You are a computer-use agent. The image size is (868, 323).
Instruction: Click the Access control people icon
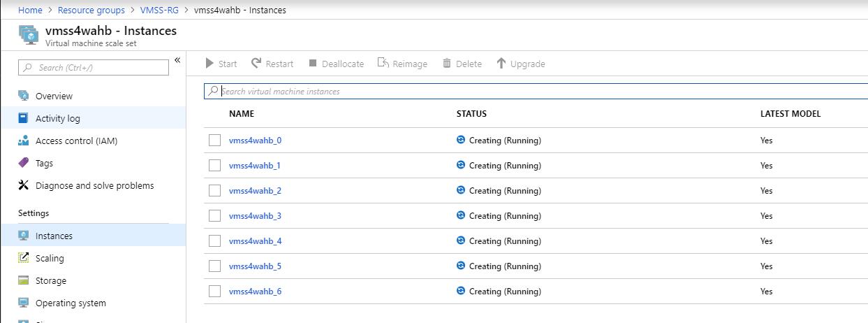24,141
